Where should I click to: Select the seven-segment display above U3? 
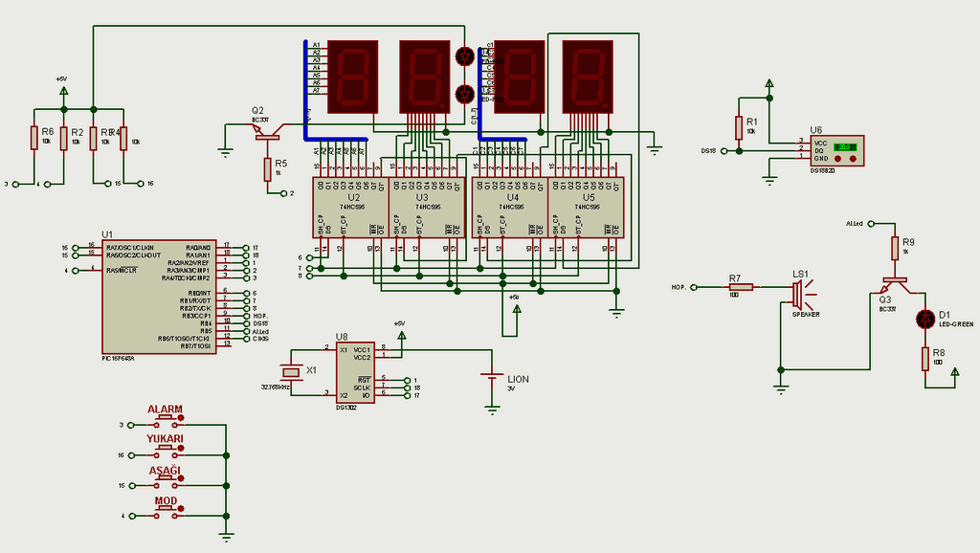point(424,77)
